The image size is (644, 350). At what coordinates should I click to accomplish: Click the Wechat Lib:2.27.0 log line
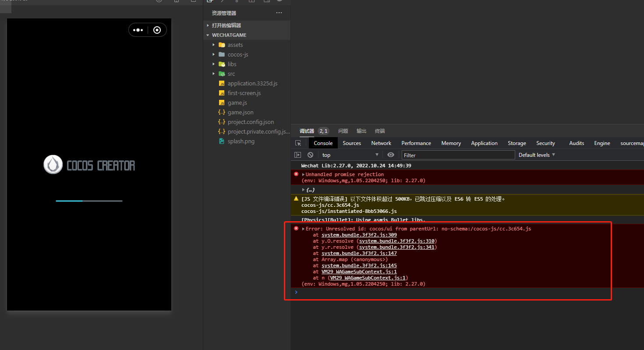coord(356,166)
